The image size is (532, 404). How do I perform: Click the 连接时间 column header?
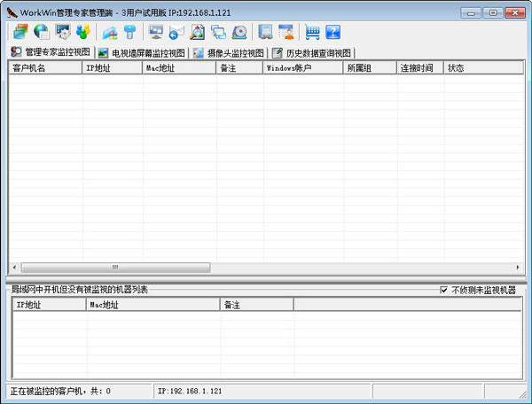[x=419, y=67]
